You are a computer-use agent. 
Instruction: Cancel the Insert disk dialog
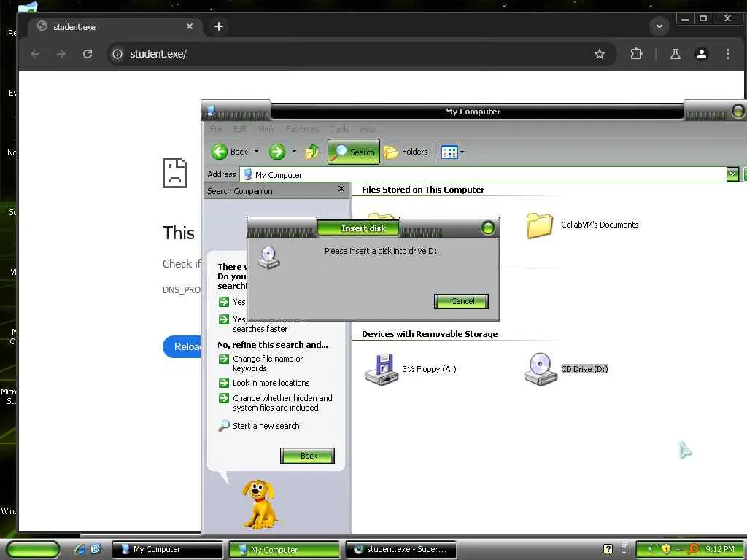[461, 301]
